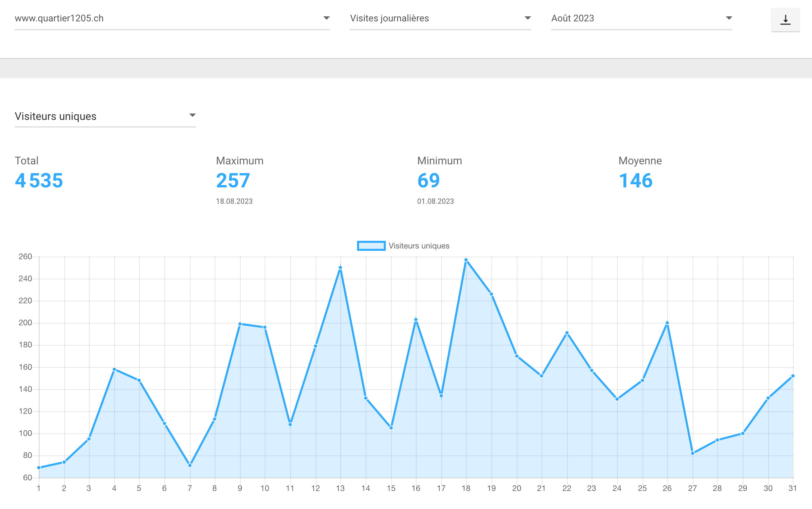Click the x-axis label 30
The height and width of the screenshot is (509, 812).
pos(768,488)
